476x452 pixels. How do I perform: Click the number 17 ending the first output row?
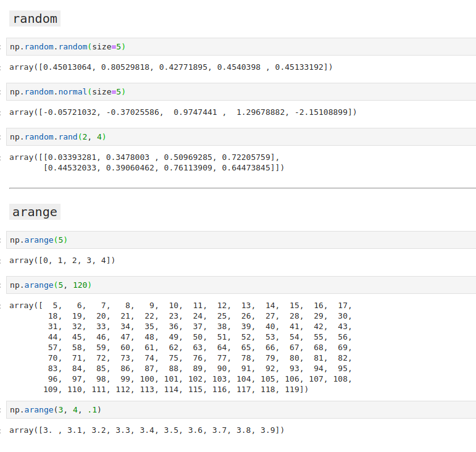click(343, 306)
